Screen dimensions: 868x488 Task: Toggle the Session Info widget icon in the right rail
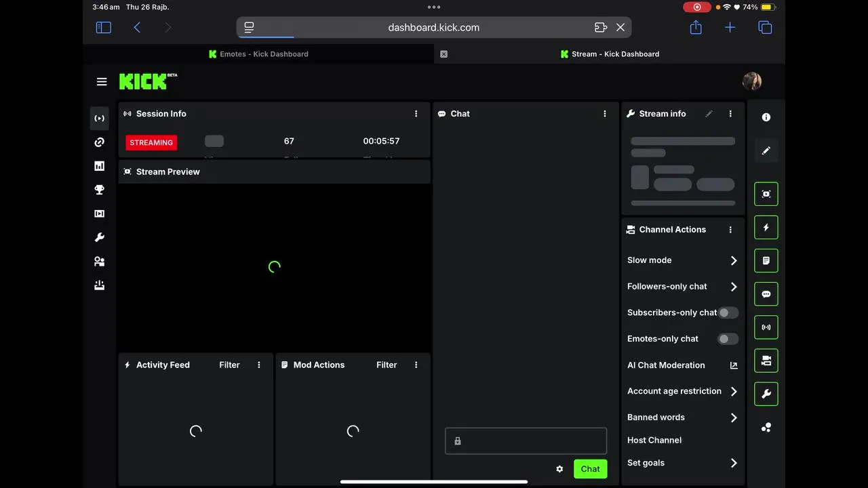(766, 327)
